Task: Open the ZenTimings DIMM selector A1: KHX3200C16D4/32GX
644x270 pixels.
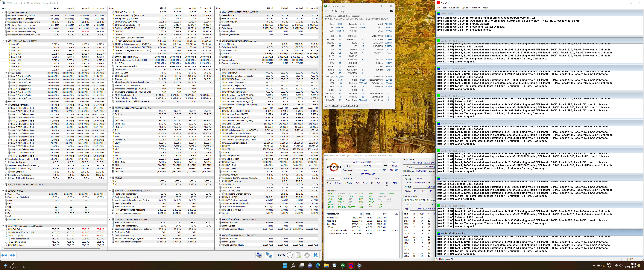Action: (346, 106)
